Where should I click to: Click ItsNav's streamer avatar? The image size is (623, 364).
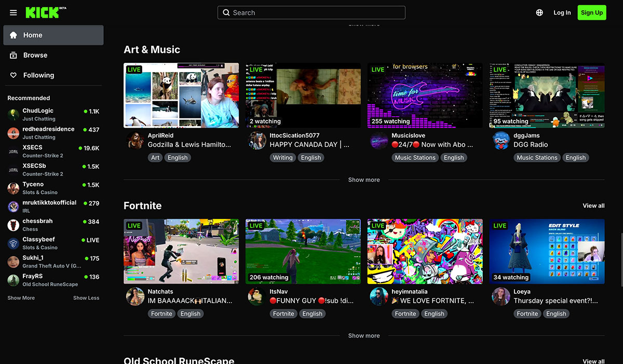tap(258, 296)
